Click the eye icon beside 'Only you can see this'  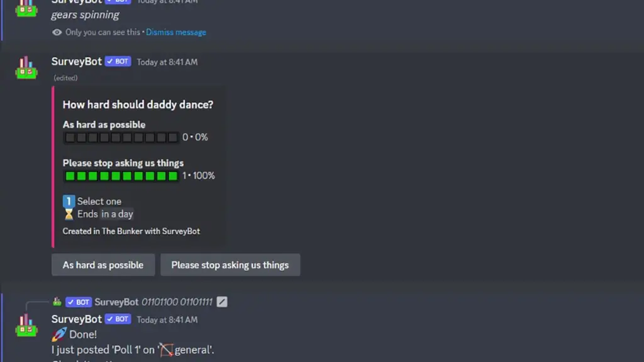(x=57, y=32)
